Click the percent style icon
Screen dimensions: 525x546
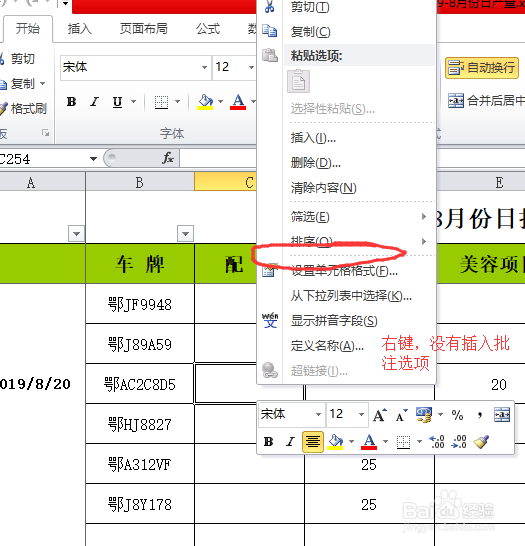click(457, 415)
